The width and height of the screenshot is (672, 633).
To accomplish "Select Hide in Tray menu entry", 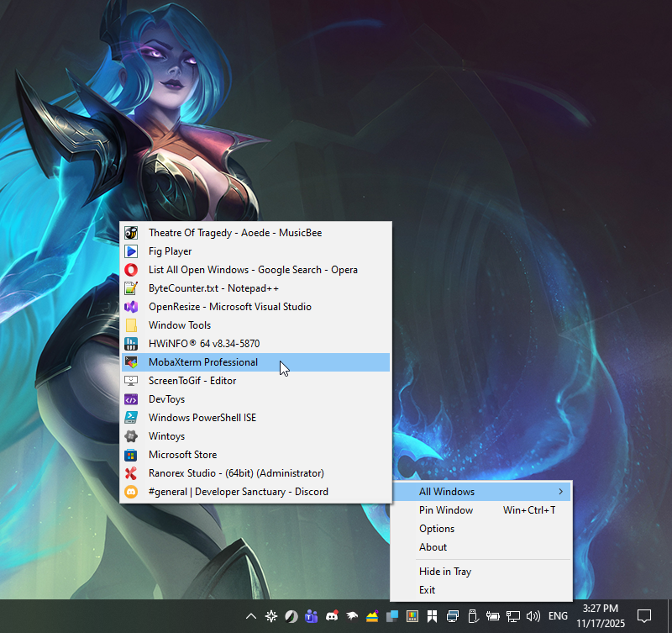I will tap(445, 572).
